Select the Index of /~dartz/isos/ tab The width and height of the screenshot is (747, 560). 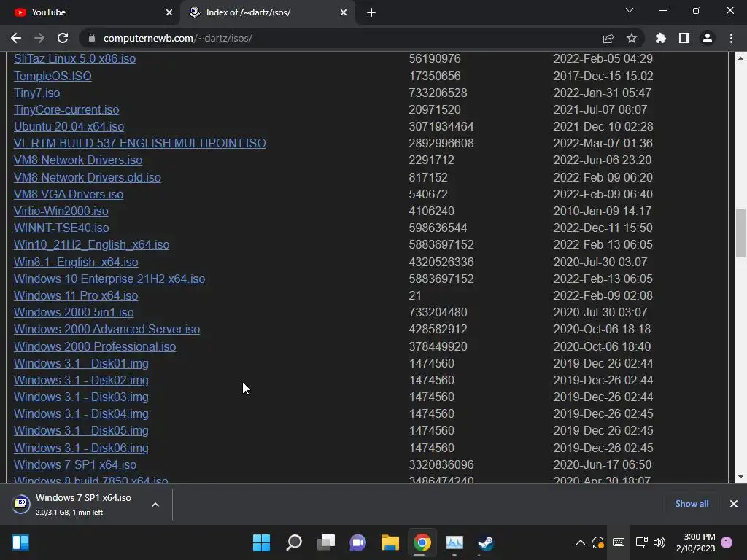tap(267, 12)
